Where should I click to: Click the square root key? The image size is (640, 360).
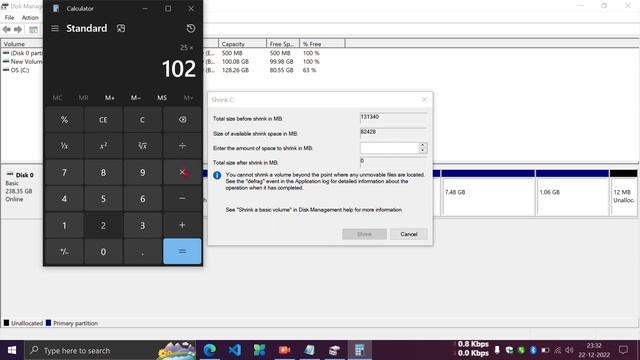click(x=142, y=146)
